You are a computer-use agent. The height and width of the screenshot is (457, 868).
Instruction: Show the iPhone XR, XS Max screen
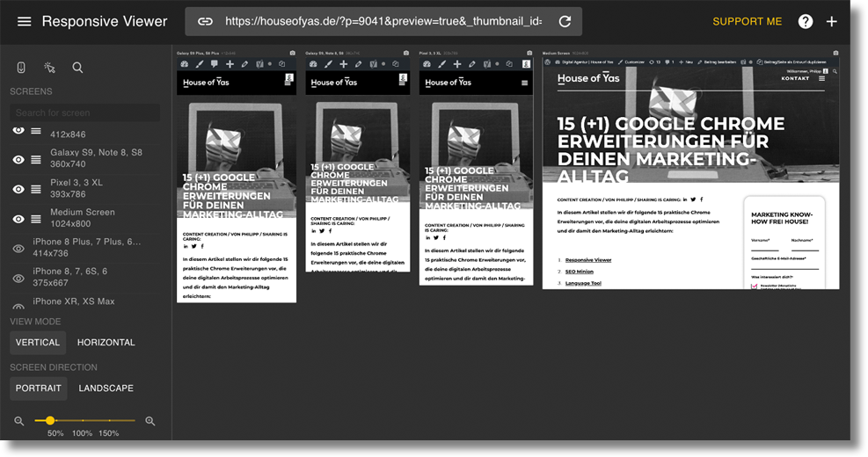(x=18, y=306)
